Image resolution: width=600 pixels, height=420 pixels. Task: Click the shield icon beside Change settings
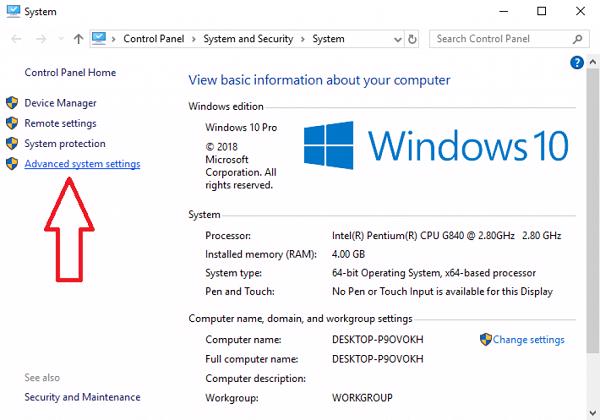click(x=486, y=340)
